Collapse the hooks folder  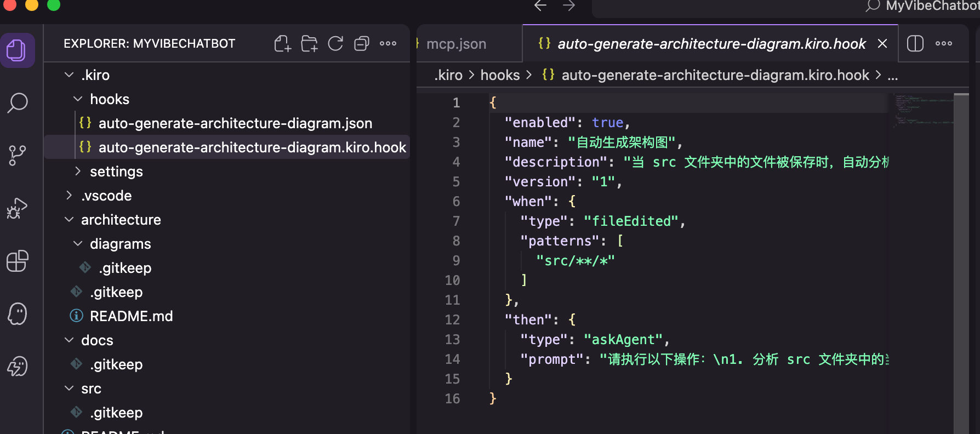point(110,99)
